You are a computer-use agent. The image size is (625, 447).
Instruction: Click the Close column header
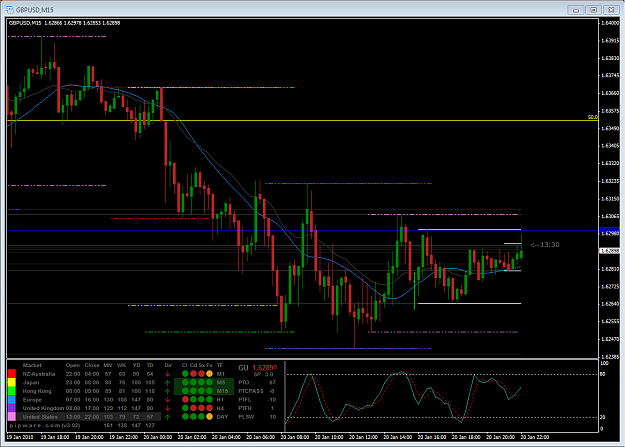pyautogui.click(x=92, y=365)
